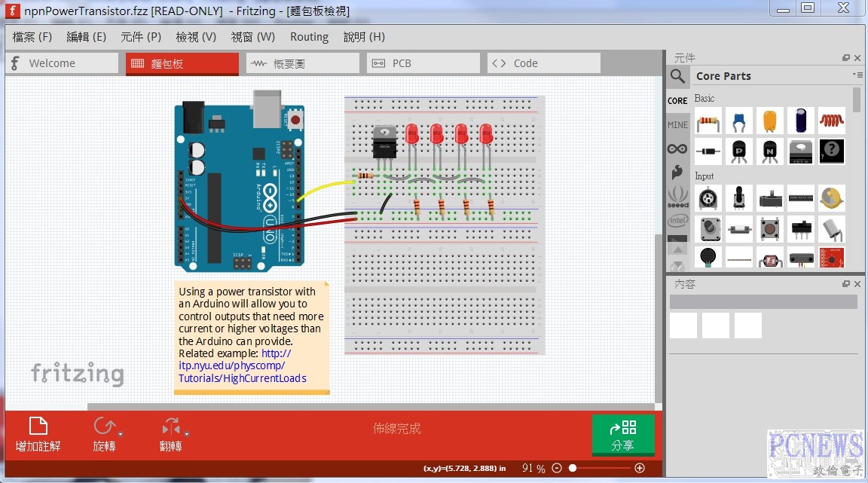Image resolution: width=868 pixels, height=483 pixels.
Task: Pick the reed switch part
Action: coord(739,229)
